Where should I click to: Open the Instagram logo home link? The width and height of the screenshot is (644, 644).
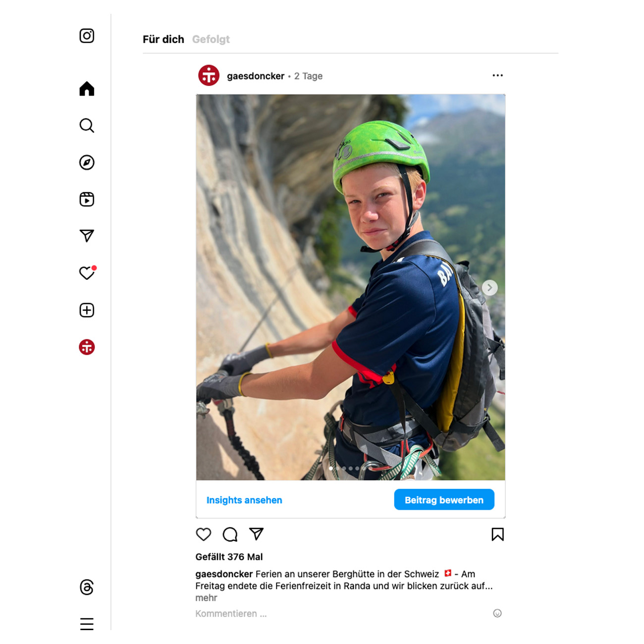tap(87, 36)
